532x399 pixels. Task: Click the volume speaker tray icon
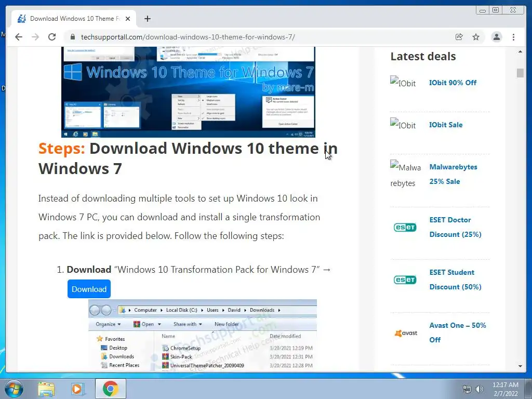tap(480, 389)
